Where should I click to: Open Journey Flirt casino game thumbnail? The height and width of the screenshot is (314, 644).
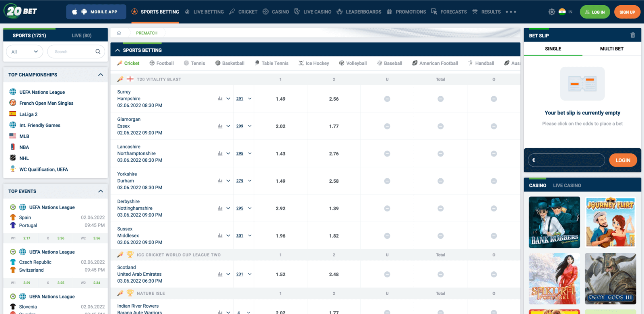[610, 222]
